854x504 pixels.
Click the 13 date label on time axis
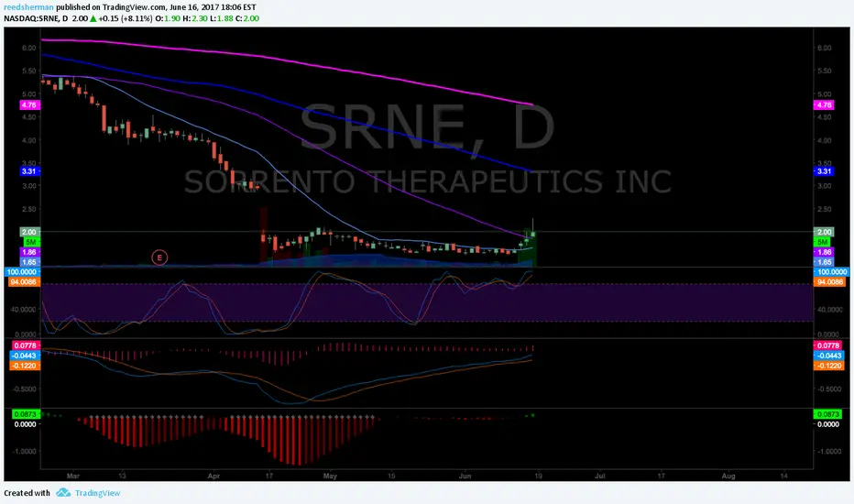(x=123, y=476)
